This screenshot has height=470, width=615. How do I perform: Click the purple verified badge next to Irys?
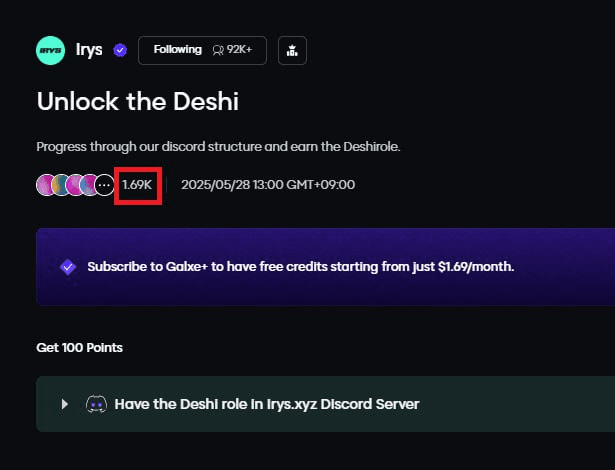pyautogui.click(x=120, y=50)
